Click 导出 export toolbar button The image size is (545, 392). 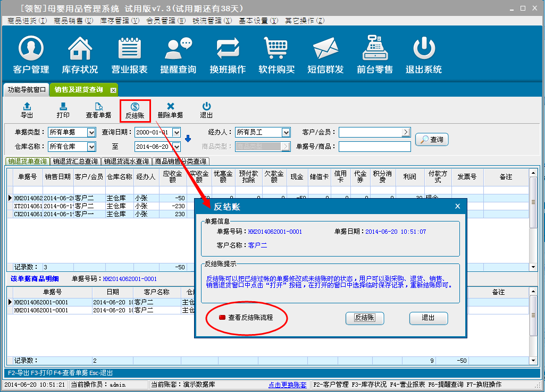pyautogui.click(x=27, y=110)
